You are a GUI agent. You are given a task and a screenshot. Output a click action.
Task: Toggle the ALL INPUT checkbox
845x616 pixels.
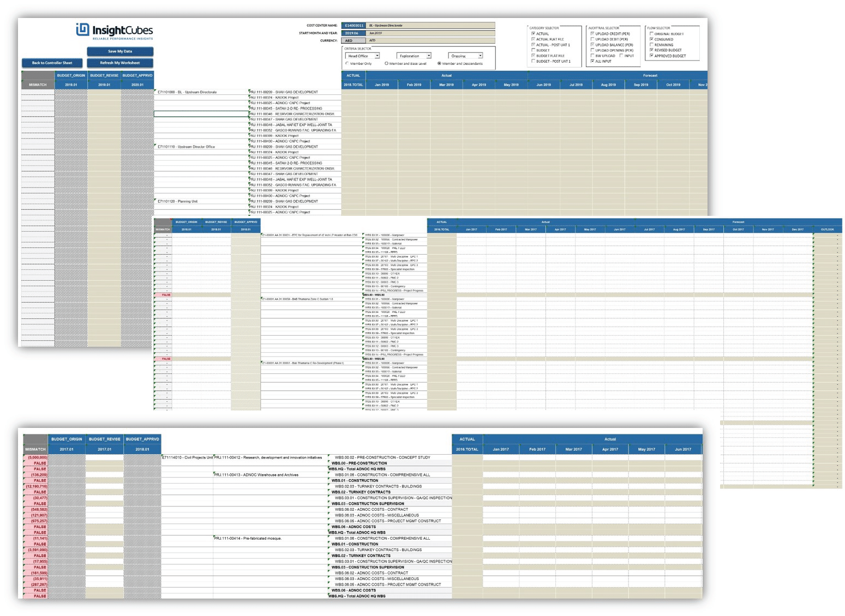pos(592,61)
